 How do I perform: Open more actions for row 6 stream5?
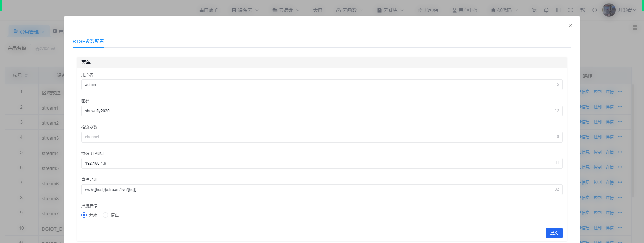[x=620, y=167]
